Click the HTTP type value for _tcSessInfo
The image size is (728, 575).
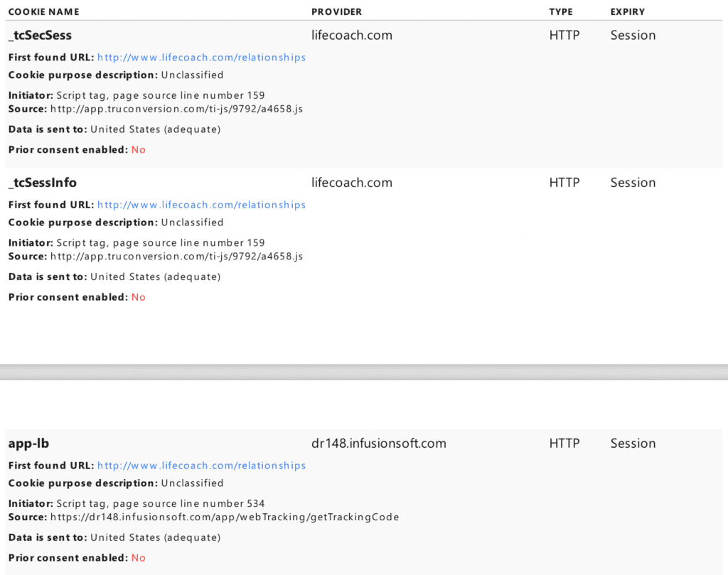click(x=564, y=183)
